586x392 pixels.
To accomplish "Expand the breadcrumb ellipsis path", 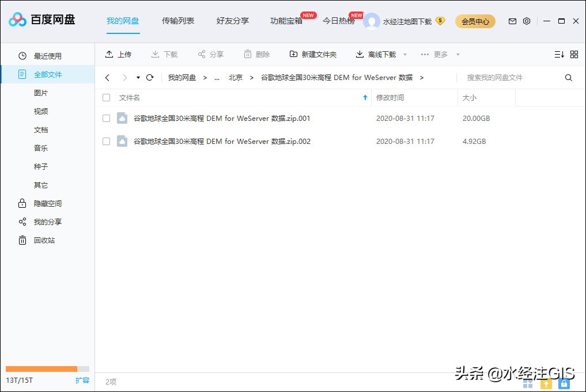I will click(x=217, y=78).
